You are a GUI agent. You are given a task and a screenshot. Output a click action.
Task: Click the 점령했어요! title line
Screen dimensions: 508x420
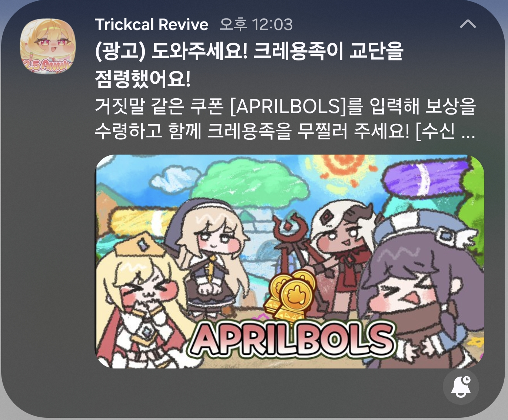click(143, 79)
